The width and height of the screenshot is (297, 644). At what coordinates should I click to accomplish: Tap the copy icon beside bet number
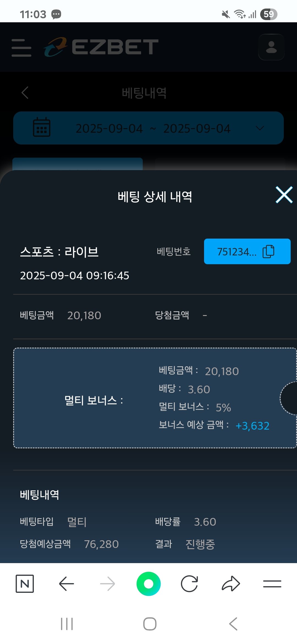pos(268,252)
